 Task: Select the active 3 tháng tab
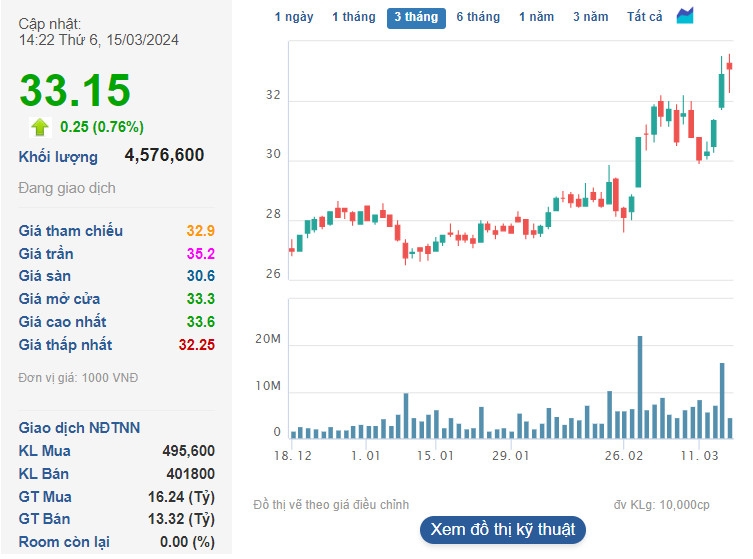pos(416,17)
